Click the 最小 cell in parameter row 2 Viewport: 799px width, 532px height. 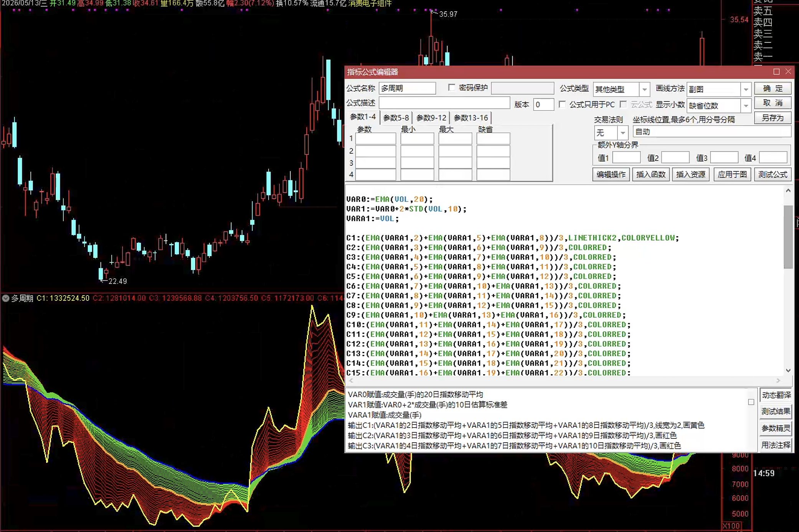417,151
